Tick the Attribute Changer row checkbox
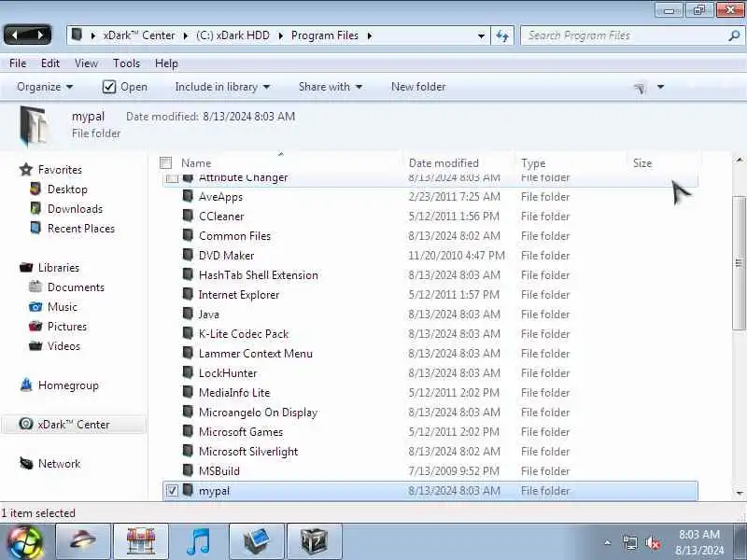Viewport: 747px width, 560px height. point(172,178)
